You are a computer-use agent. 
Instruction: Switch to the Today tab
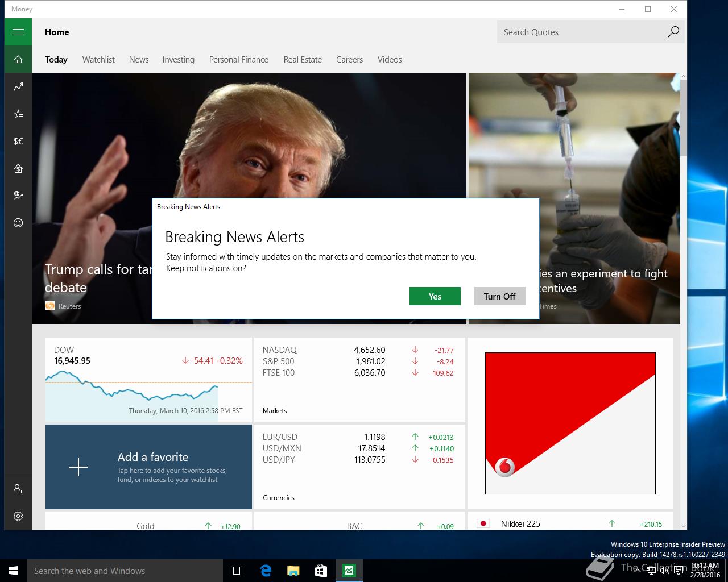point(56,59)
